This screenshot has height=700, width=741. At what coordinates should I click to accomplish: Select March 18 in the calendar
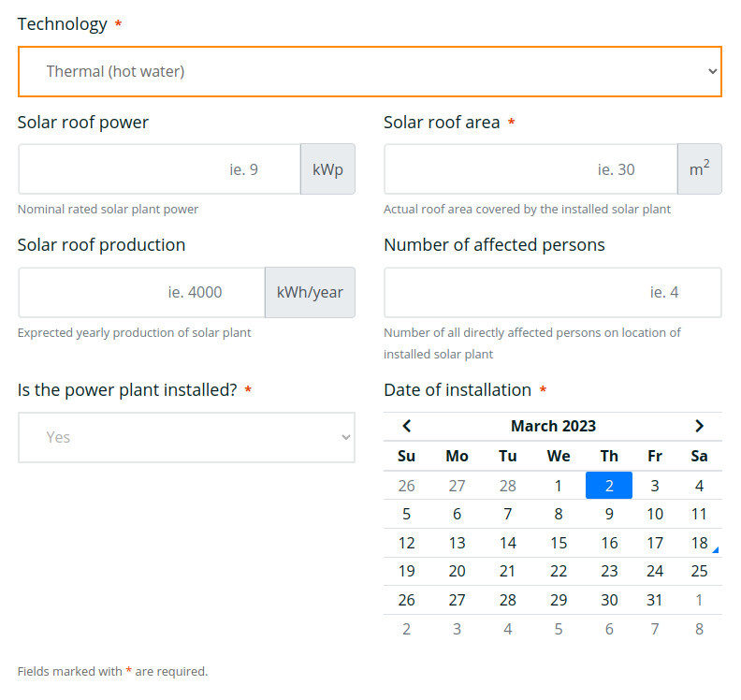(699, 543)
